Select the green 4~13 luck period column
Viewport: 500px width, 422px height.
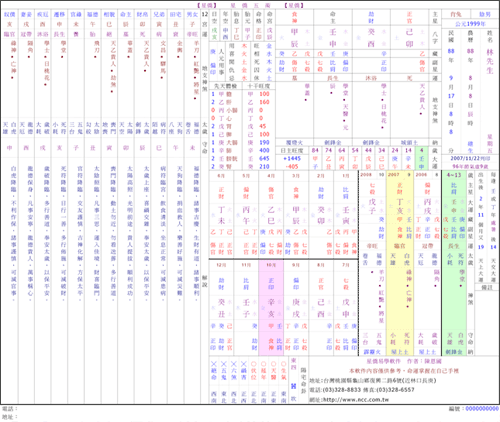coord(454,262)
